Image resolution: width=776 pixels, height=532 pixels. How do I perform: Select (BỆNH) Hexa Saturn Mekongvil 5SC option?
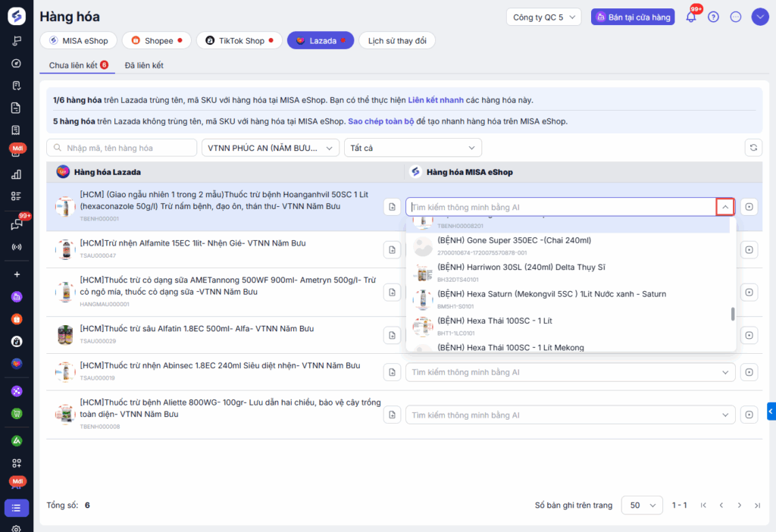click(568, 299)
